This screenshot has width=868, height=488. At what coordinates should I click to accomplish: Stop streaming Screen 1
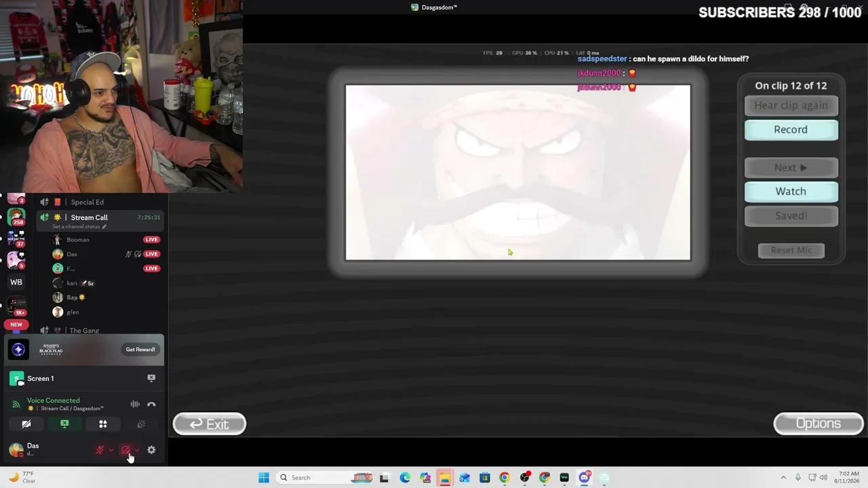click(x=151, y=378)
